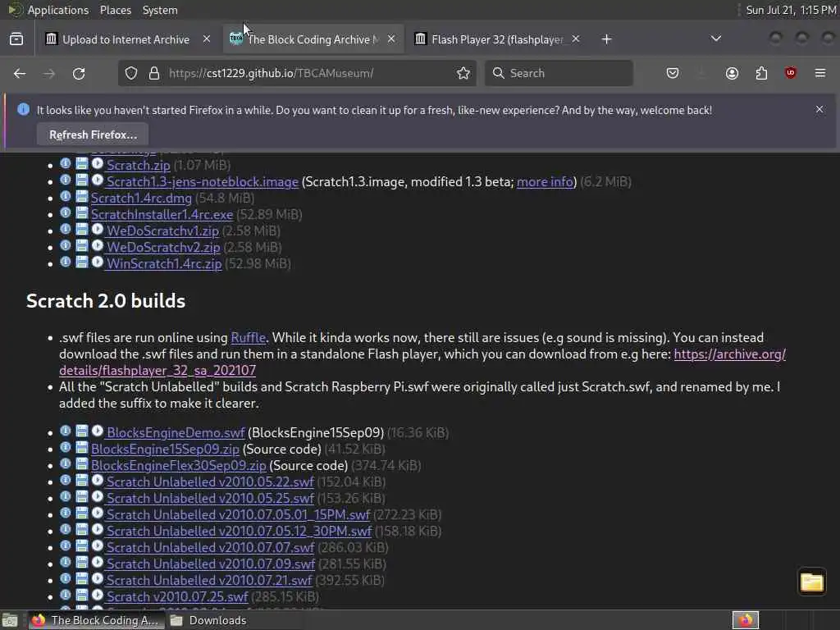840x630 pixels.
Task: Click the Refresh Firefox... button
Action: [x=93, y=135]
